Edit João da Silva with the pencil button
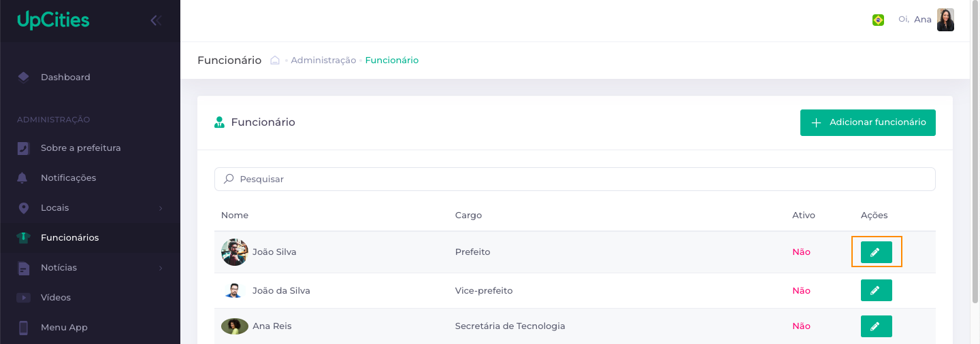 877,290
